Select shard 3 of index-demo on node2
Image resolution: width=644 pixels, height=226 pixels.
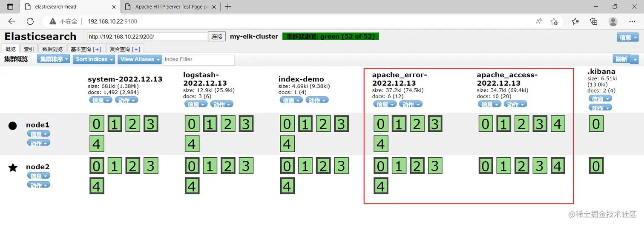pos(341,166)
